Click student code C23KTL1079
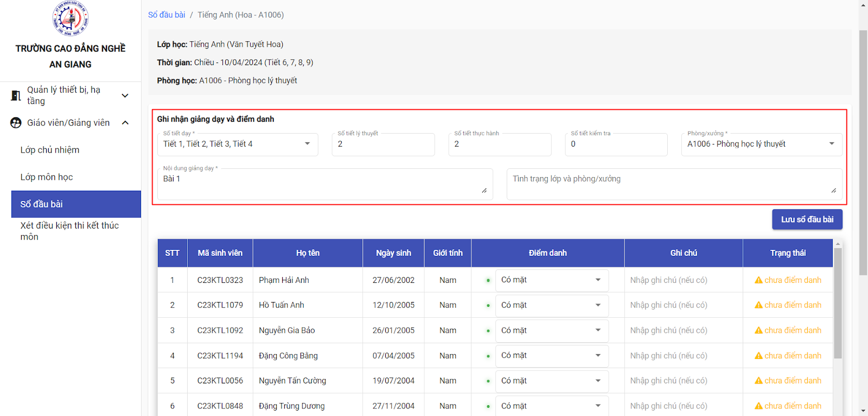 point(220,305)
